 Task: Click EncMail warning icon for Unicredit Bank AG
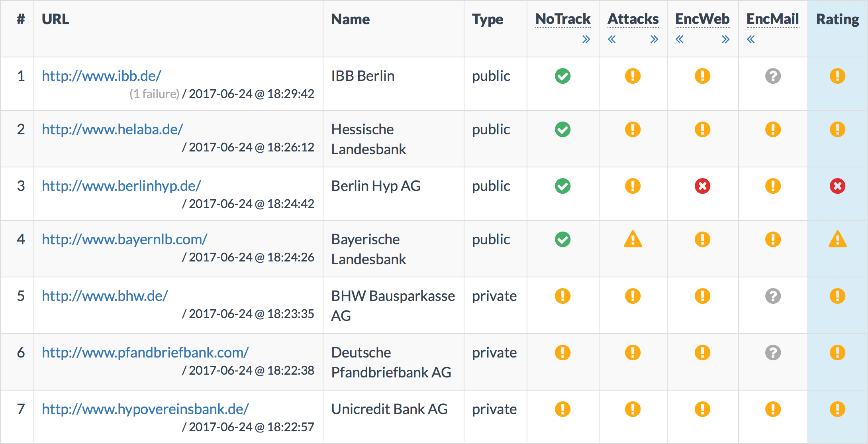pos(773,409)
